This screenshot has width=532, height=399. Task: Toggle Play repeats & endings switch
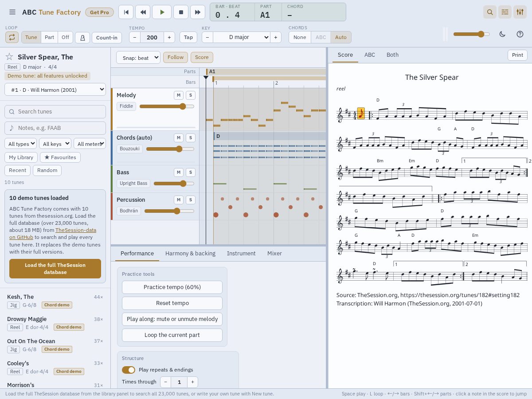tap(129, 370)
